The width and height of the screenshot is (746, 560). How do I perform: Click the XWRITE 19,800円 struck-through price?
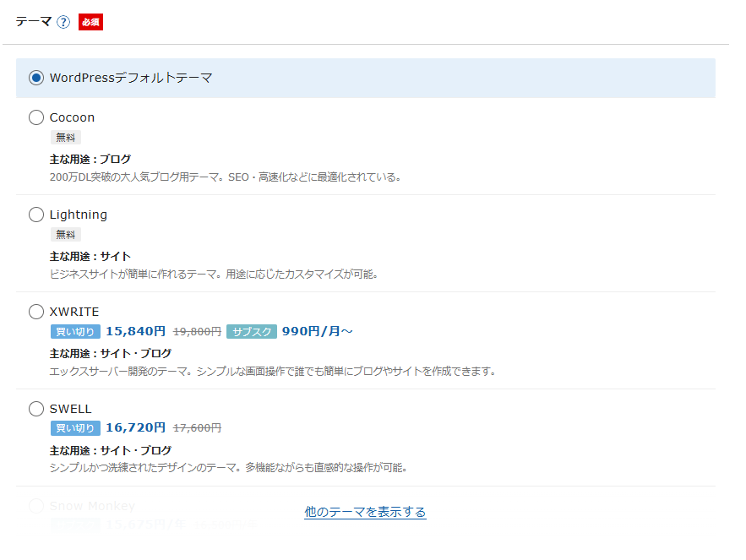[197, 332]
